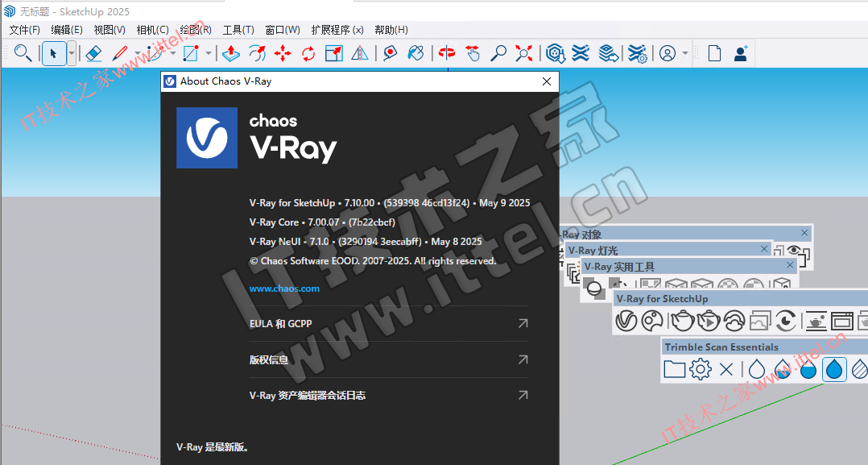Open the folder icon in Trimble Scan Essentials
This screenshot has height=465, width=868.
pos(674,368)
